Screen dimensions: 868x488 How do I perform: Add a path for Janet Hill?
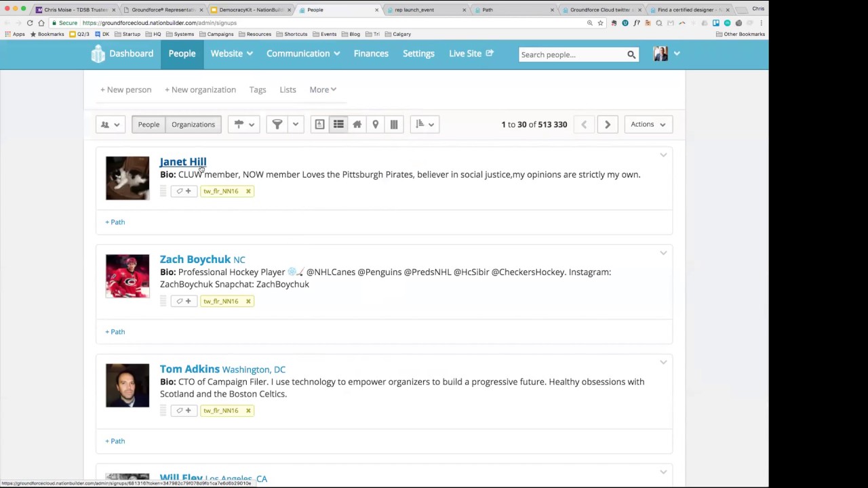click(x=115, y=222)
